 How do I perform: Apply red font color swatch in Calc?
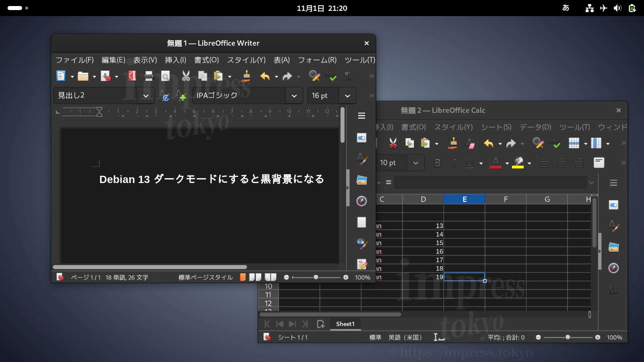(496, 163)
